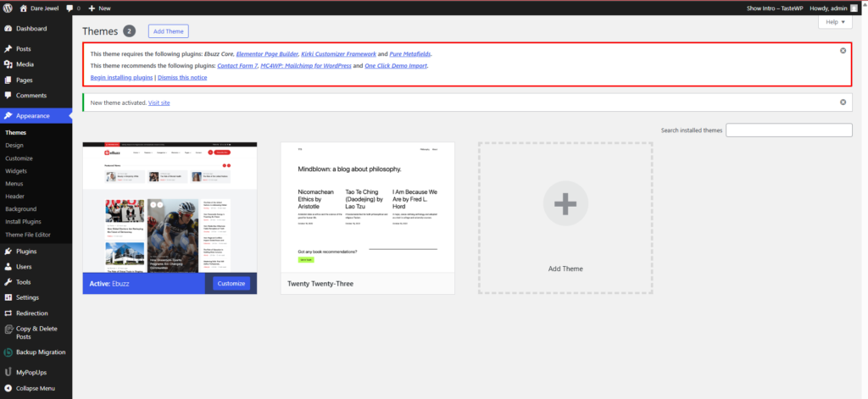Click the WordPress logo icon
This screenshot has width=868, height=399.
[8, 8]
